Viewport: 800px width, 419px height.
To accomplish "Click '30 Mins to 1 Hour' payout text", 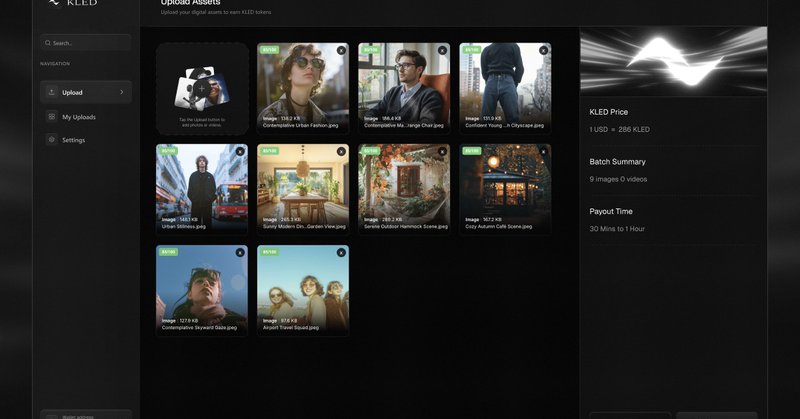I will [617, 229].
